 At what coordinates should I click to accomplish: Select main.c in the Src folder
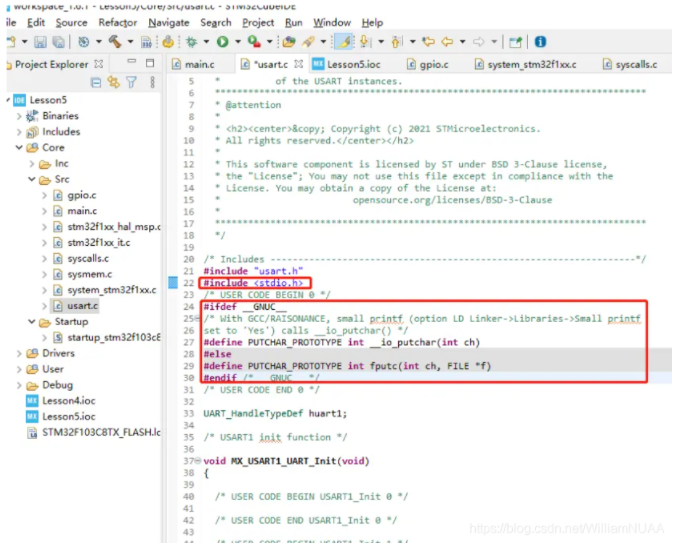(x=82, y=211)
